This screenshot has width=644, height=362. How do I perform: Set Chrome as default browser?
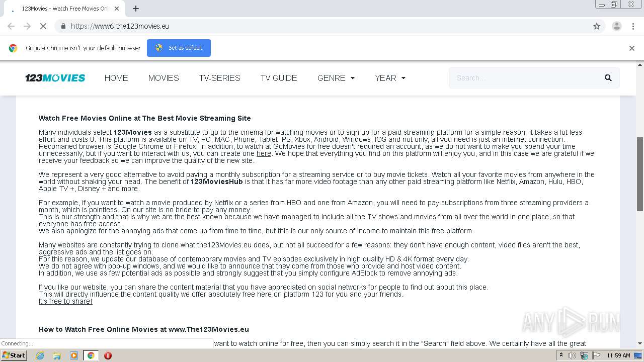(x=179, y=48)
